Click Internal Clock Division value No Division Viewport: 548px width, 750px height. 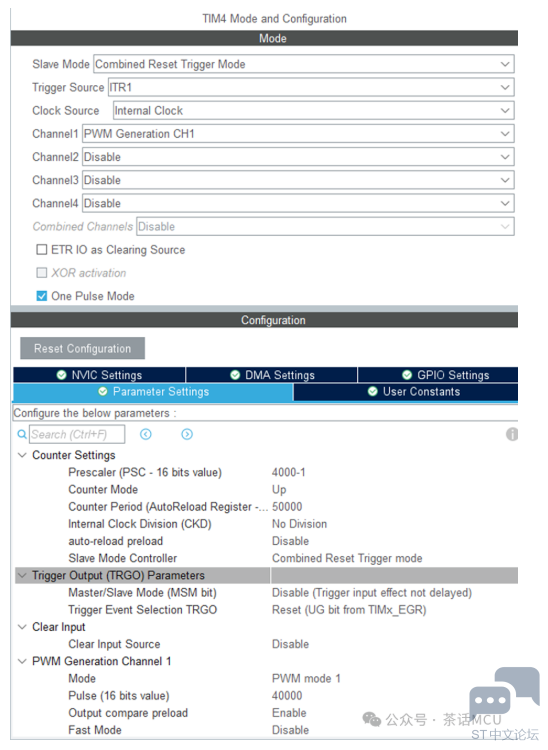tap(299, 524)
